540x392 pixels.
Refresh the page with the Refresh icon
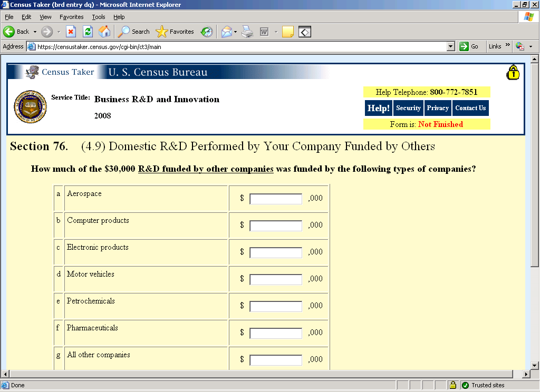88,32
